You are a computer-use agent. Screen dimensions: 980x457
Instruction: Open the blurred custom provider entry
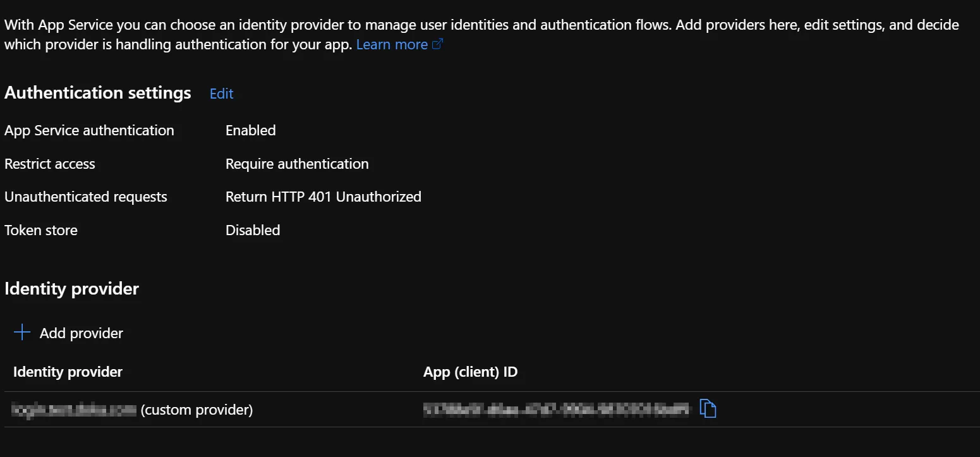(75, 410)
